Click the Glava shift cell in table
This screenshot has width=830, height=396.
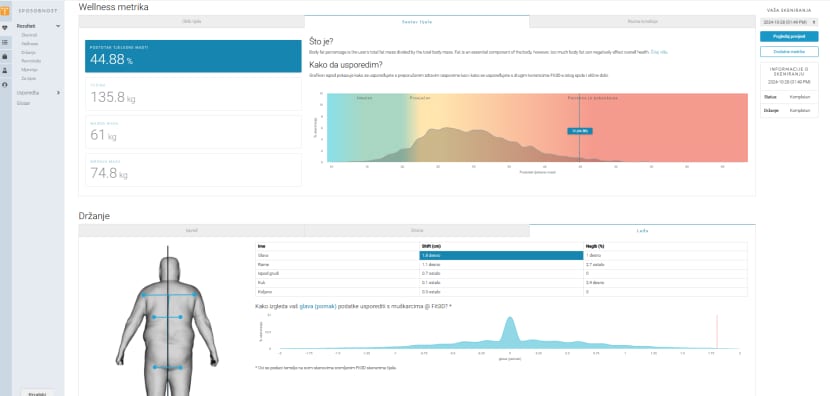tap(501, 256)
